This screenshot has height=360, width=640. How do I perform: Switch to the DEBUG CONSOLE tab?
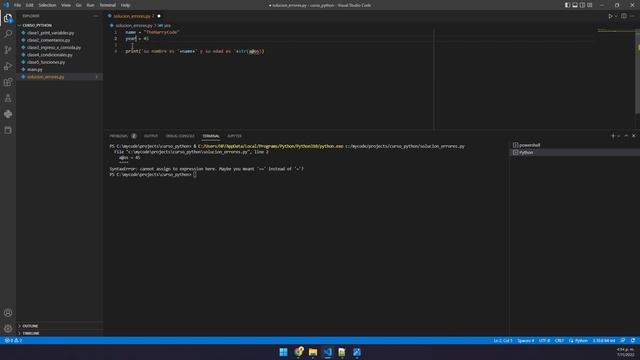[x=180, y=136]
